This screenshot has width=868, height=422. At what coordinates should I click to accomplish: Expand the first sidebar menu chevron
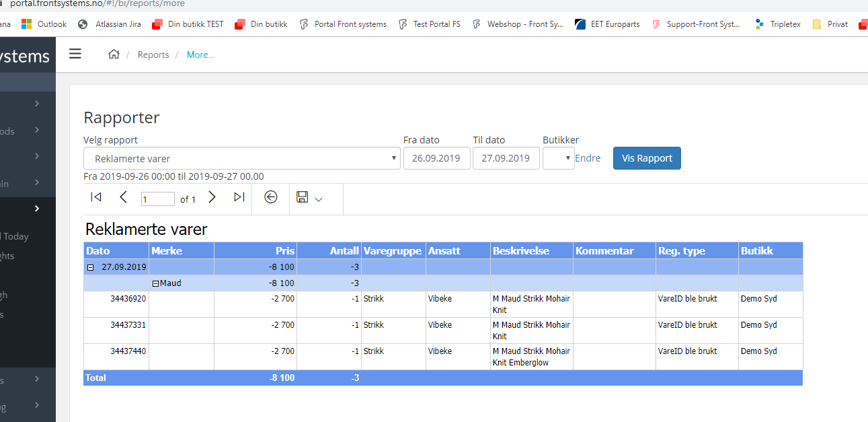[37, 103]
